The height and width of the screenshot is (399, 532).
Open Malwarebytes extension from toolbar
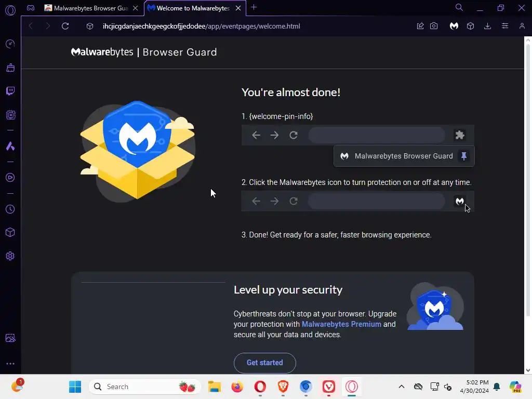click(x=454, y=26)
